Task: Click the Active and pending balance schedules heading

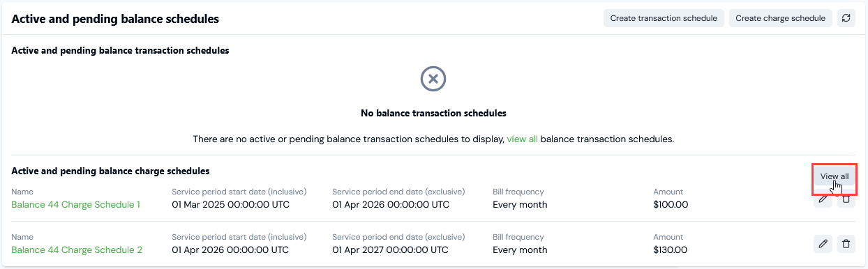Action: tap(115, 19)
